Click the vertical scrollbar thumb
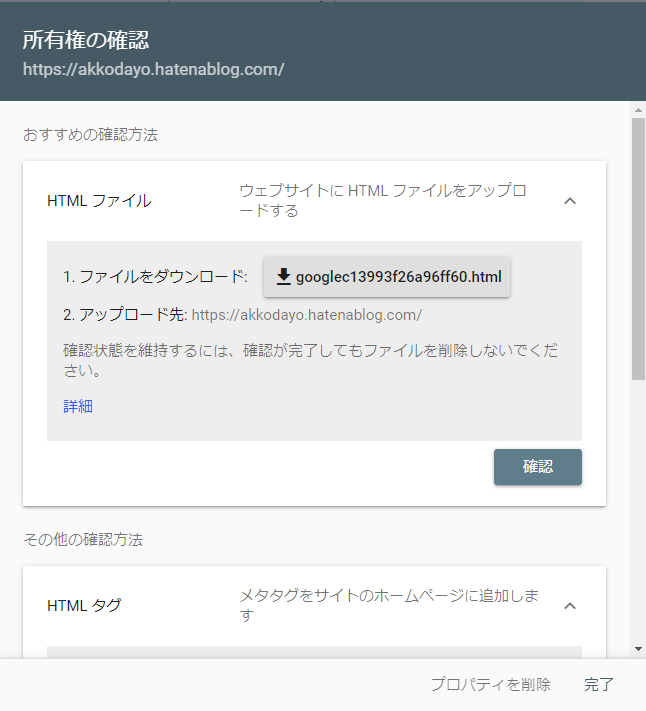The height and width of the screenshot is (711, 646). coord(638,248)
